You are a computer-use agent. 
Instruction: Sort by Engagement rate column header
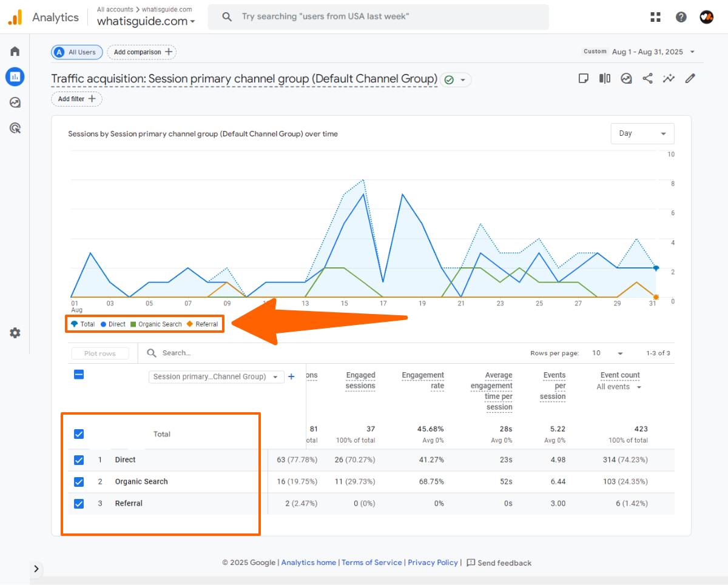[x=423, y=381]
